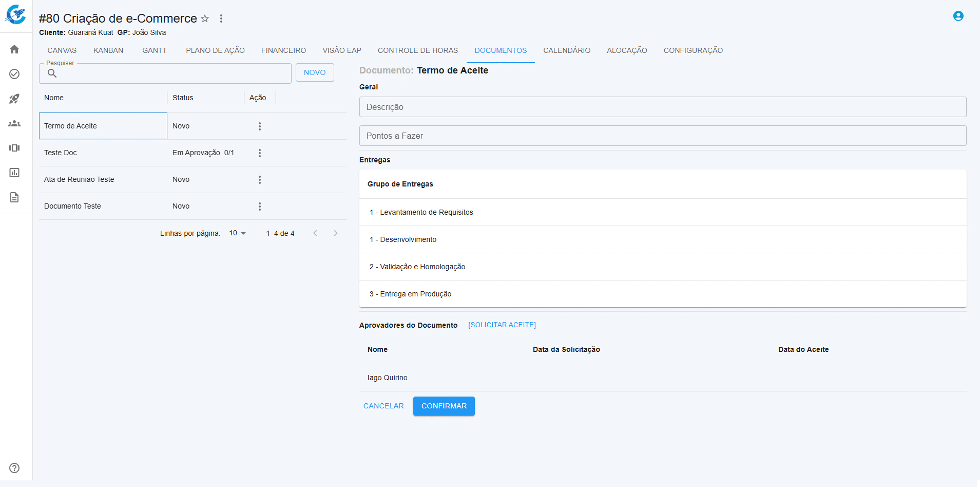Switch to the VISÃO EAP tab
Image resolution: width=980 pixels, height=487 pixels.
342,50
